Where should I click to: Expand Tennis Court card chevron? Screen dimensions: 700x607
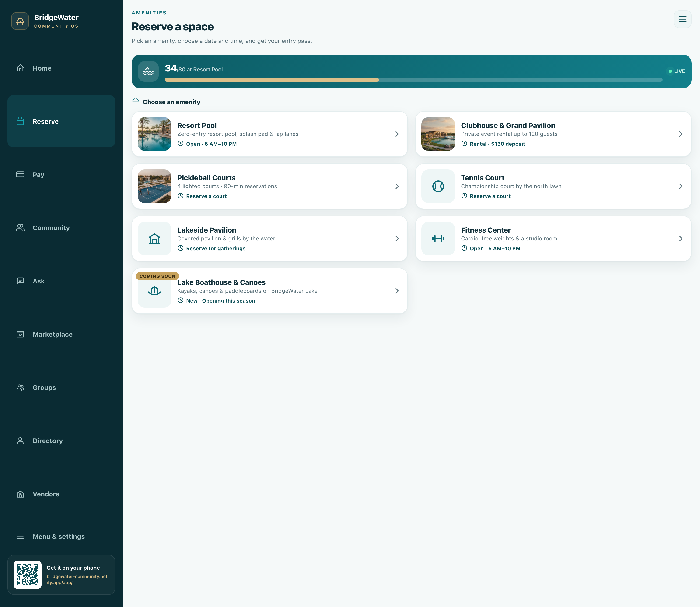click(681, 186)
